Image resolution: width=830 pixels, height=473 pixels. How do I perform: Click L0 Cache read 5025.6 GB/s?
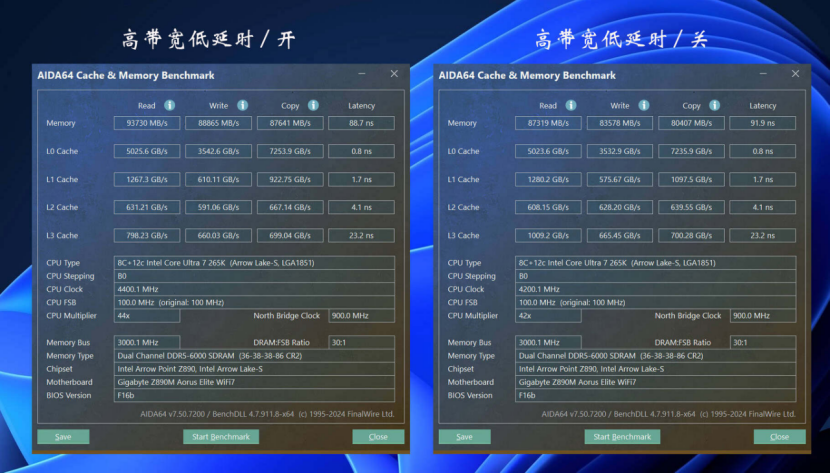pos(147,151)
